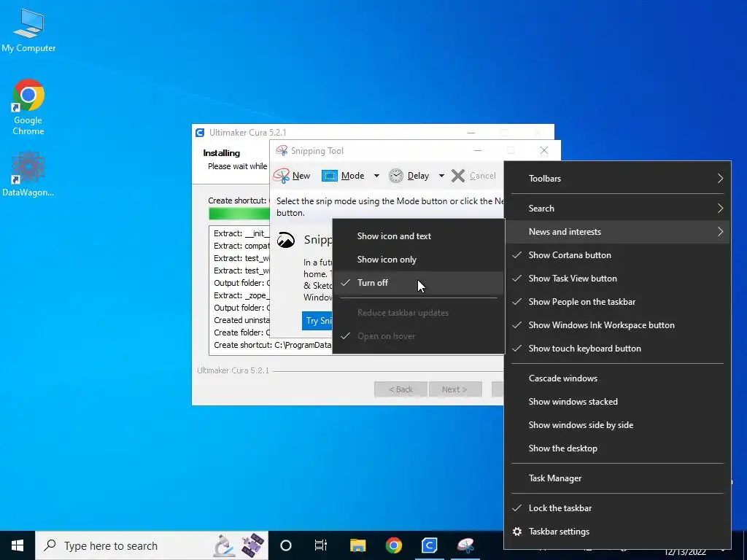
Task: Click Mode button in Snipping Tool
Action: (x=344, y=176)
